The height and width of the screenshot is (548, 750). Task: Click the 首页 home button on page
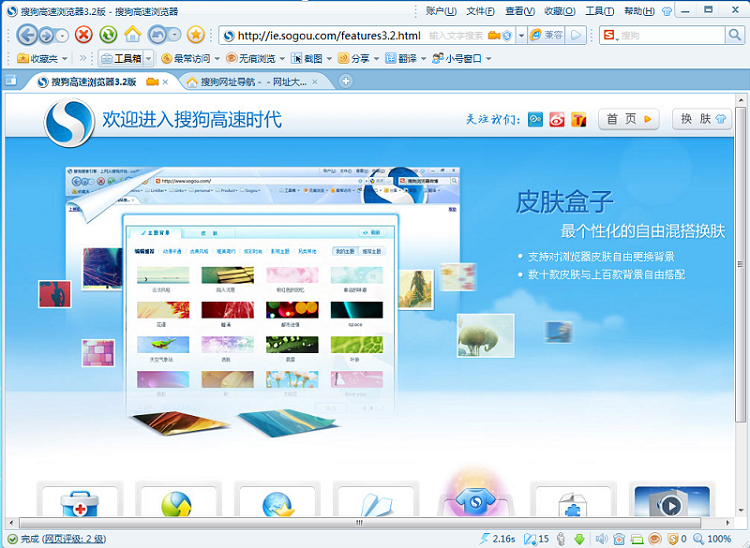(x=629, y=119)
